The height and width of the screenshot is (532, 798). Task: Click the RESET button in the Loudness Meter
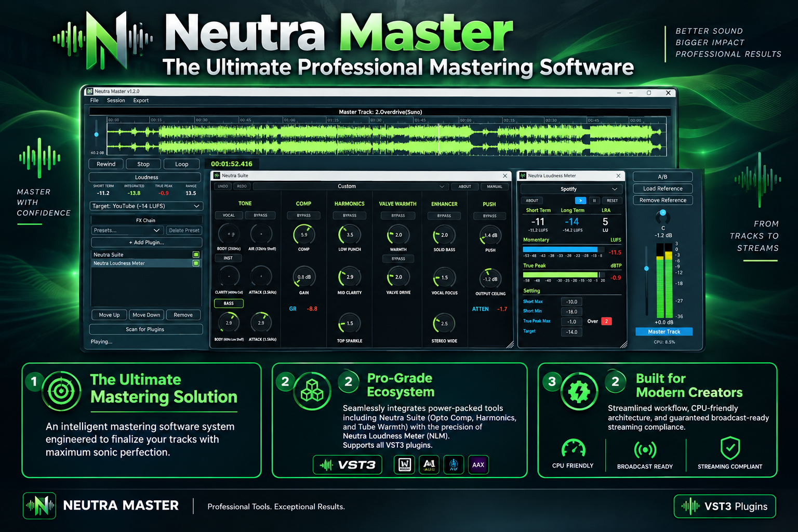pos(613,201)
